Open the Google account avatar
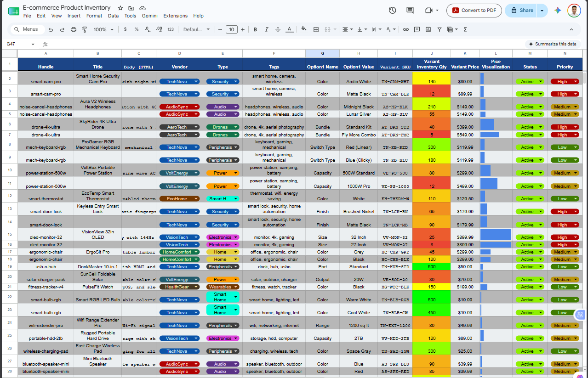The image size is (588, 378). (574, 10)
